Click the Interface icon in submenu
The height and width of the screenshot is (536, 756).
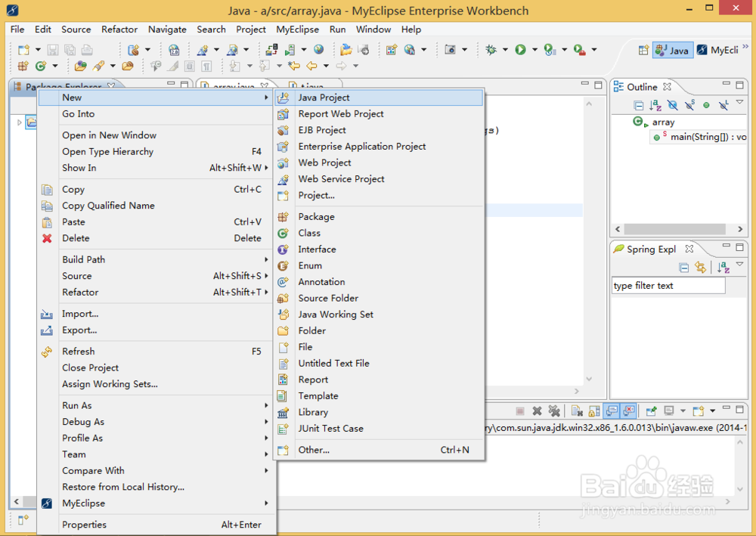(x=283, y=249)
